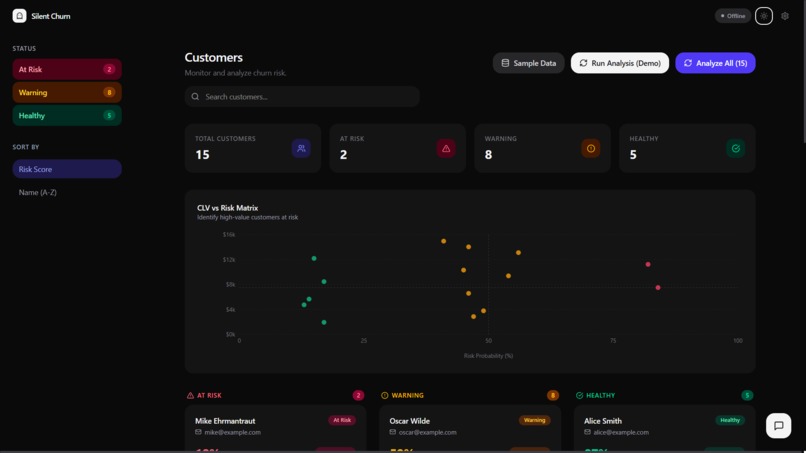Click the refresh icon on Analyze All
Image resolution: width=806 pixels, height=453 pixels.
coord(688,63)
